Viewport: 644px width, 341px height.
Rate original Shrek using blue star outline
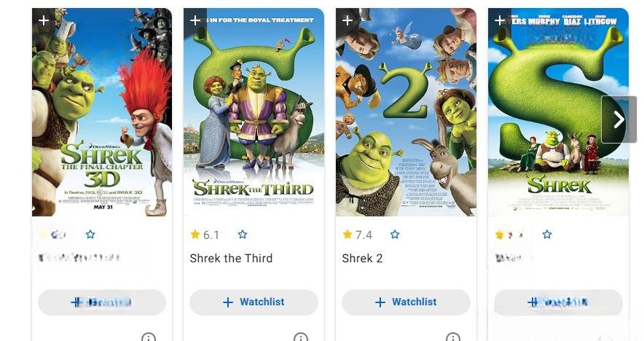pos(546,235)
